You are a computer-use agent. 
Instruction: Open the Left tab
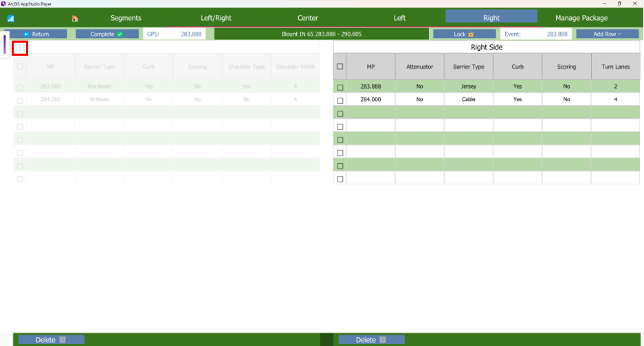399,18
